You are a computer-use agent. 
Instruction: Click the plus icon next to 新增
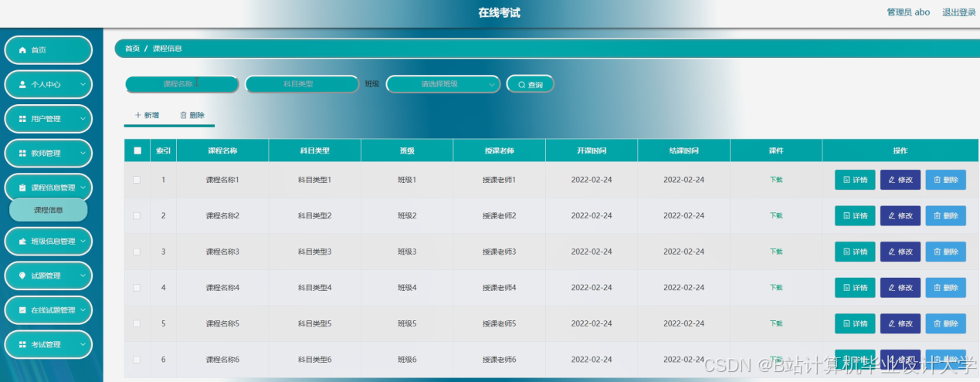(x=138, y=115)
